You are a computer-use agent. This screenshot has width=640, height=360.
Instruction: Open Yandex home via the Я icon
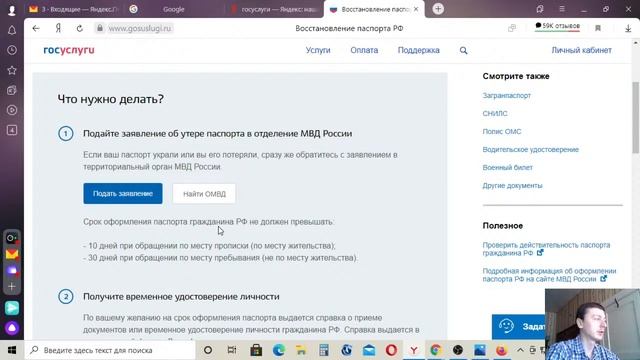point(58,28)
